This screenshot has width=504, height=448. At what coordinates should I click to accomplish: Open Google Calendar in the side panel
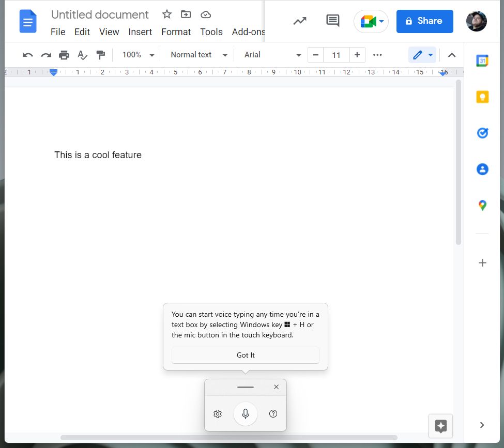(482, 60)
